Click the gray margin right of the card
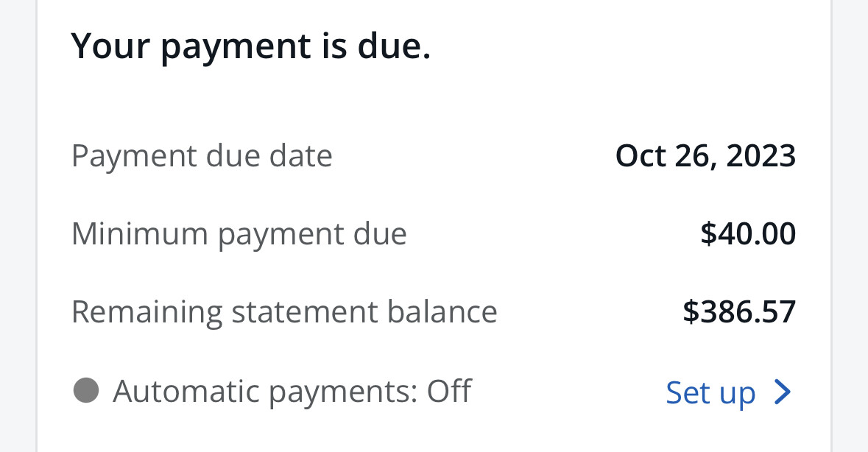 (x=850, y=221)
